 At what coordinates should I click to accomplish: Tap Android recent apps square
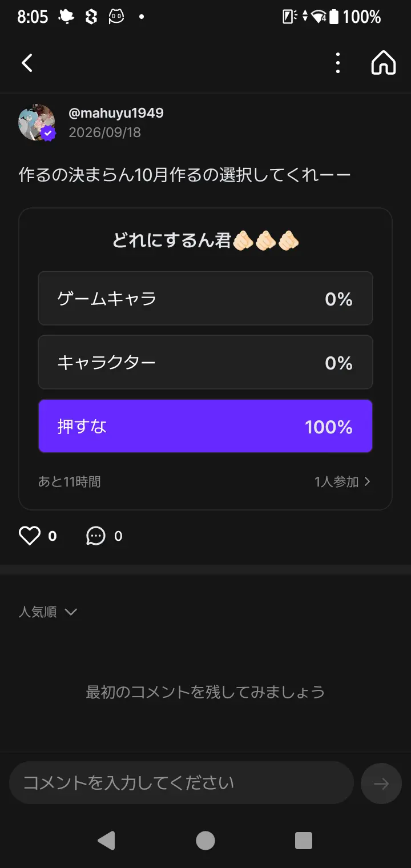coord(304,841)
